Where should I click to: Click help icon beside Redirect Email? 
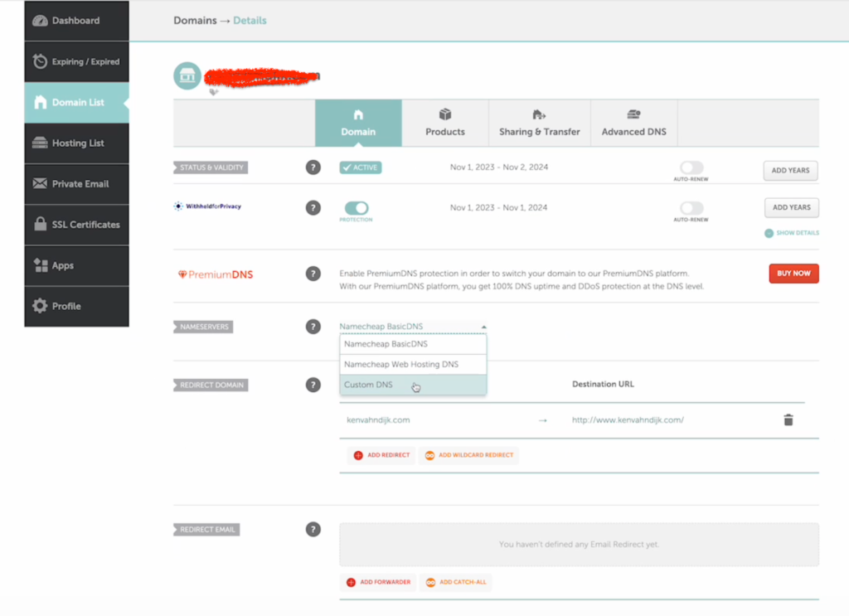pyautogui.click(x=313, y=529)
